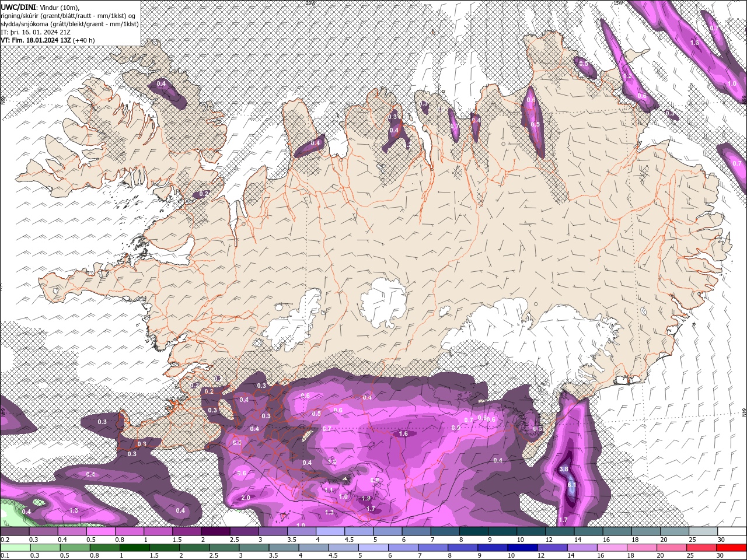Pick lower legend swatch between 16 and 18

click(x=612, y=548)
